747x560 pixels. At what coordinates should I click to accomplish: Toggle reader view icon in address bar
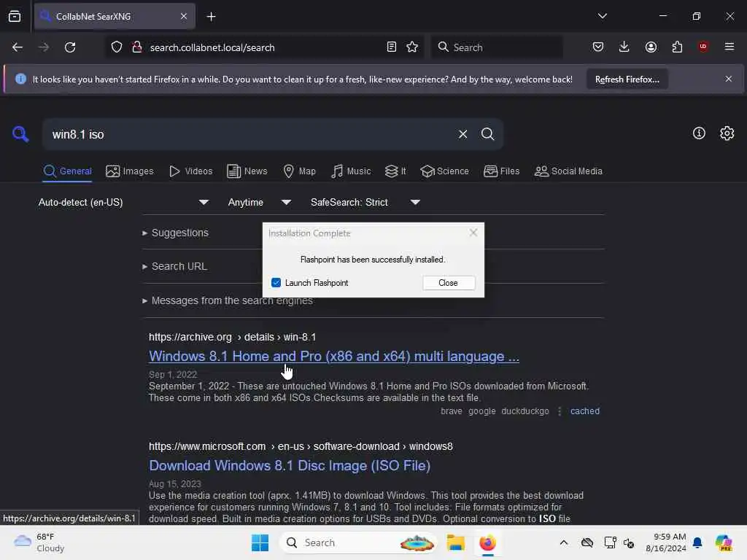coord(391,47)
